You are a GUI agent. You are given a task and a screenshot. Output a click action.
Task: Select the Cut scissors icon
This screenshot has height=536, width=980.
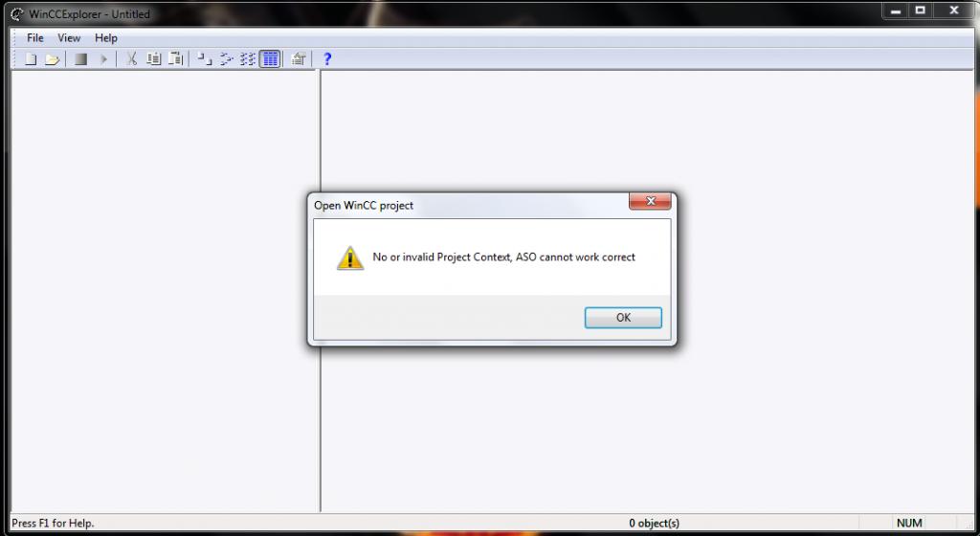(x=131, y=59)
